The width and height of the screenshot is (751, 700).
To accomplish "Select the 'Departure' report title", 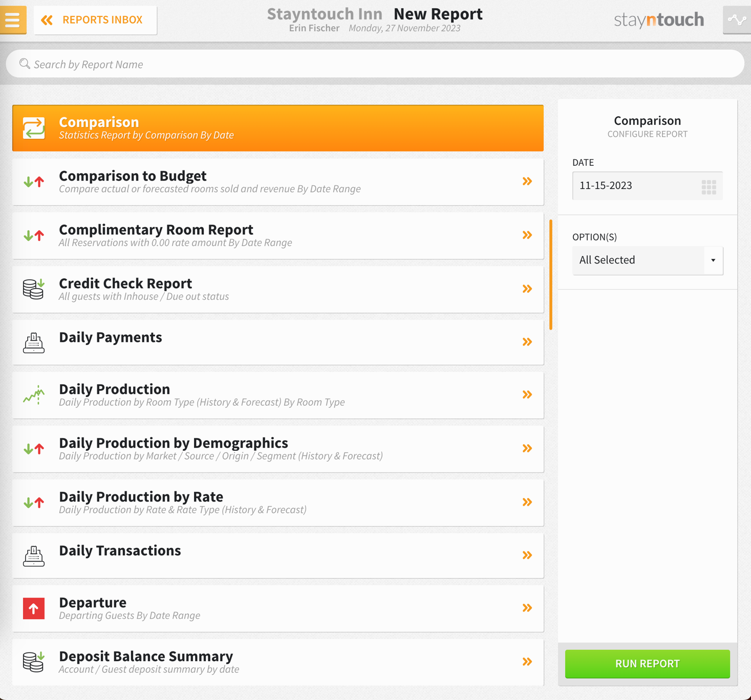I will tap(93, 602).
